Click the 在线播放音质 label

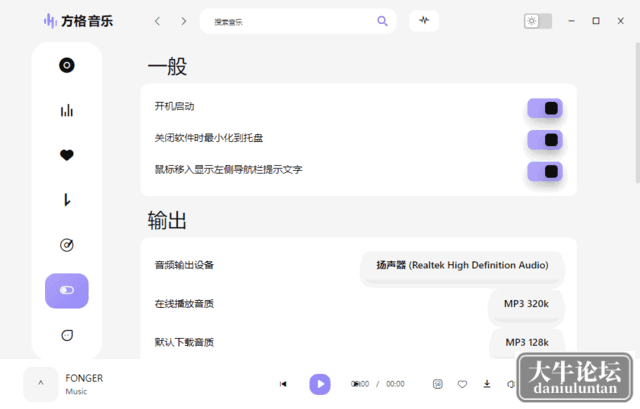pyautogui.click(x=184, y=304)
